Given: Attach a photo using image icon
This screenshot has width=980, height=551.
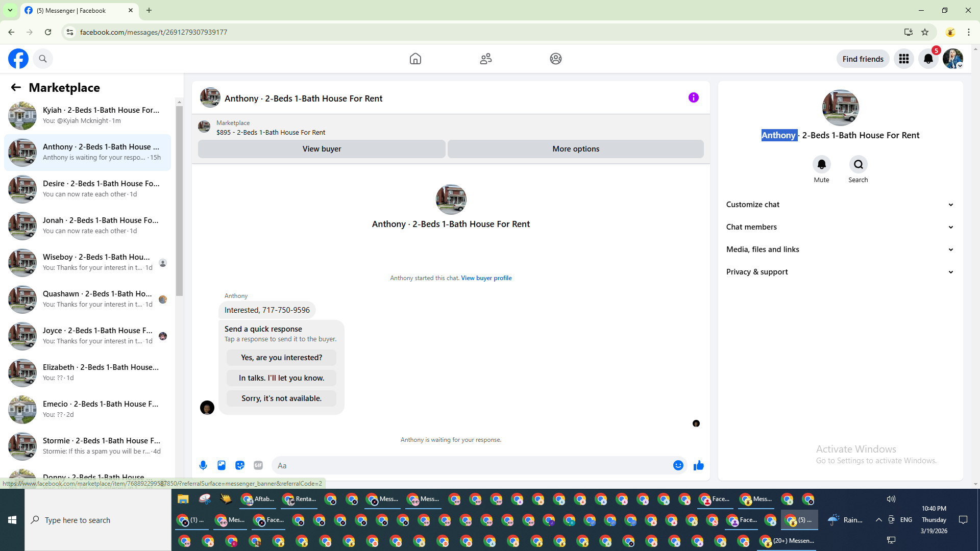Looking at the screenshot, I should 222,465.
